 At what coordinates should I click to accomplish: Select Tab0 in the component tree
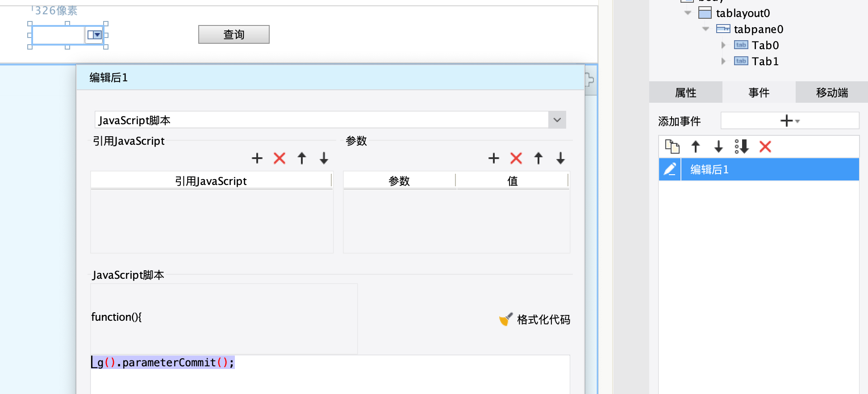point(765,45)
